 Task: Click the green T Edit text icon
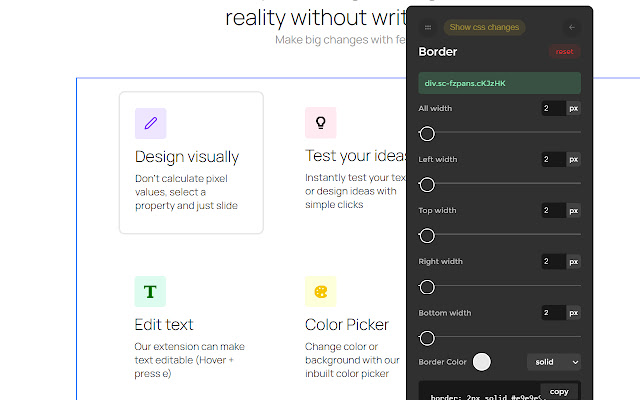150,291
